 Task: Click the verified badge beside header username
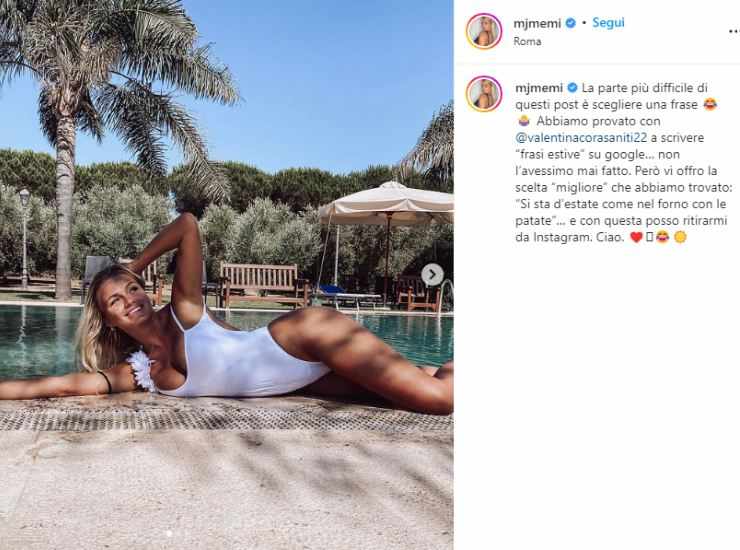(571, 23)
